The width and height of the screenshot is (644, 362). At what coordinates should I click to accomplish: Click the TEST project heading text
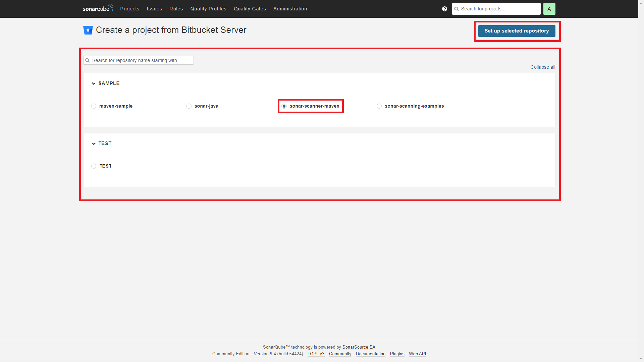(x=105, y=143)
